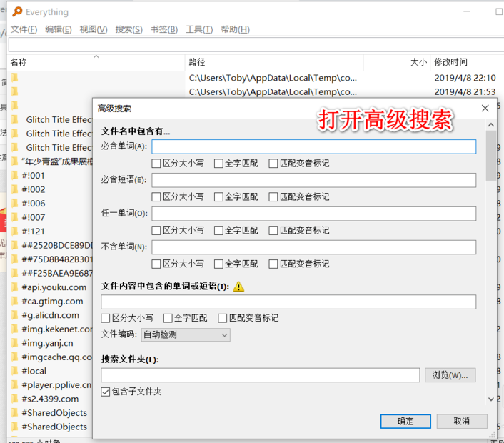Screen dimensions: 504x443
Task: Open the 帮助(H) menu
Action: click(235, 29)
